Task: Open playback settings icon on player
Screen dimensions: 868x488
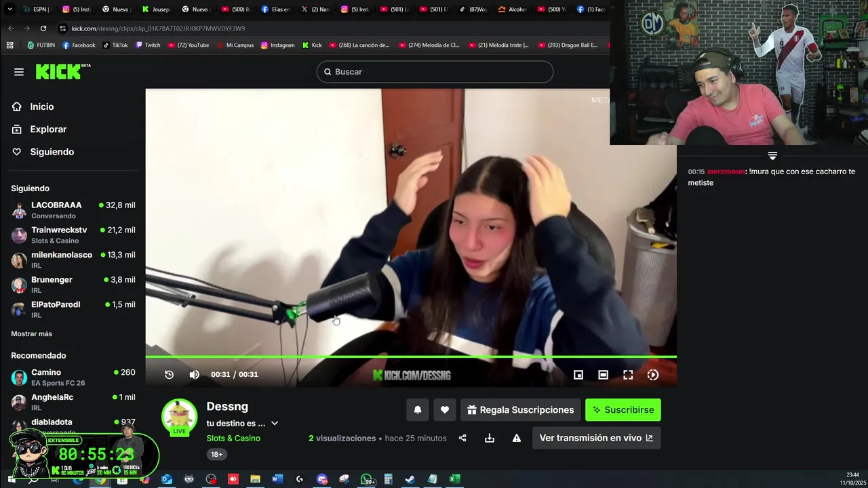Action: coord(653,375)
